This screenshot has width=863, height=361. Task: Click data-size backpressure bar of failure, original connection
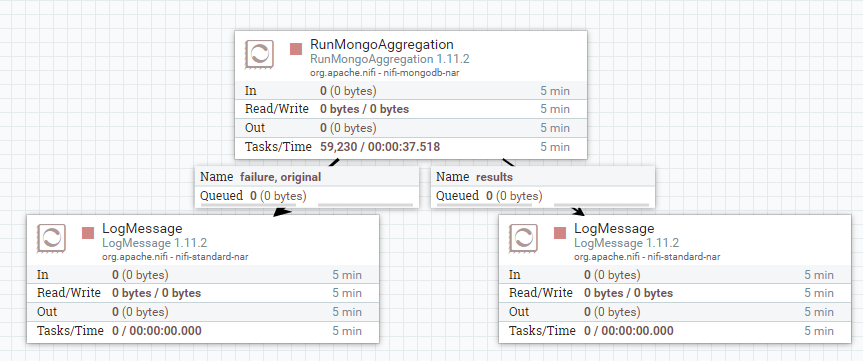tap(365, 205)
